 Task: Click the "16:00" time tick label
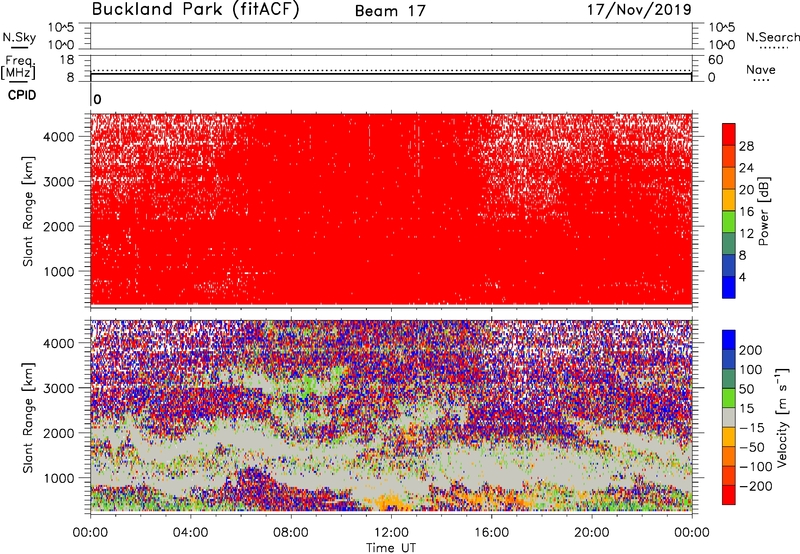click(491, 533)
